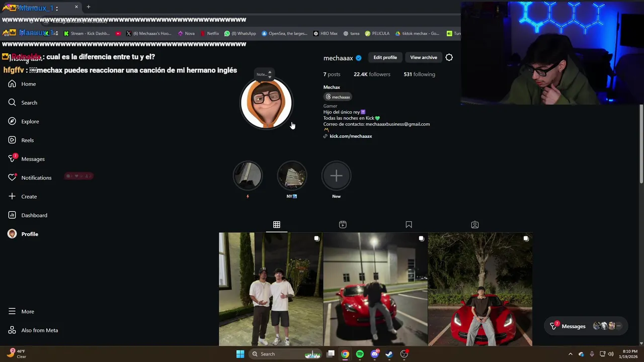Switch to the Saved bookmark tab
Viewport: 644px width, 362px height.
click(x=409, y=225)
